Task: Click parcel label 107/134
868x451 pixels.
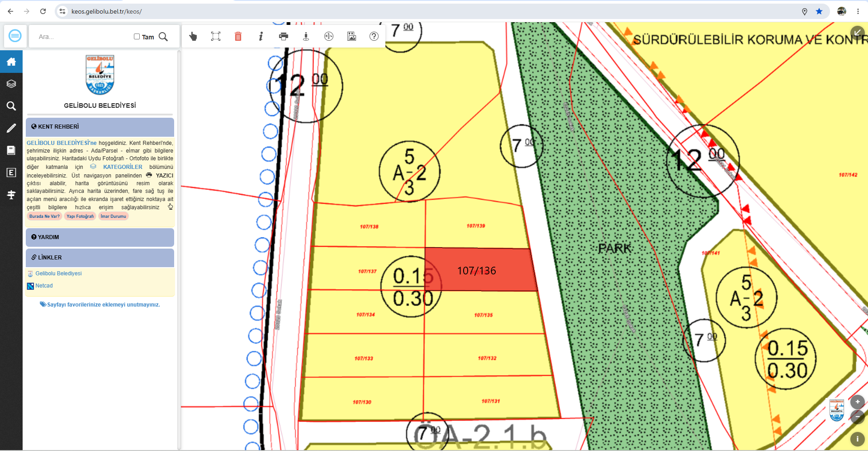Action: click(x=365, y=315)
